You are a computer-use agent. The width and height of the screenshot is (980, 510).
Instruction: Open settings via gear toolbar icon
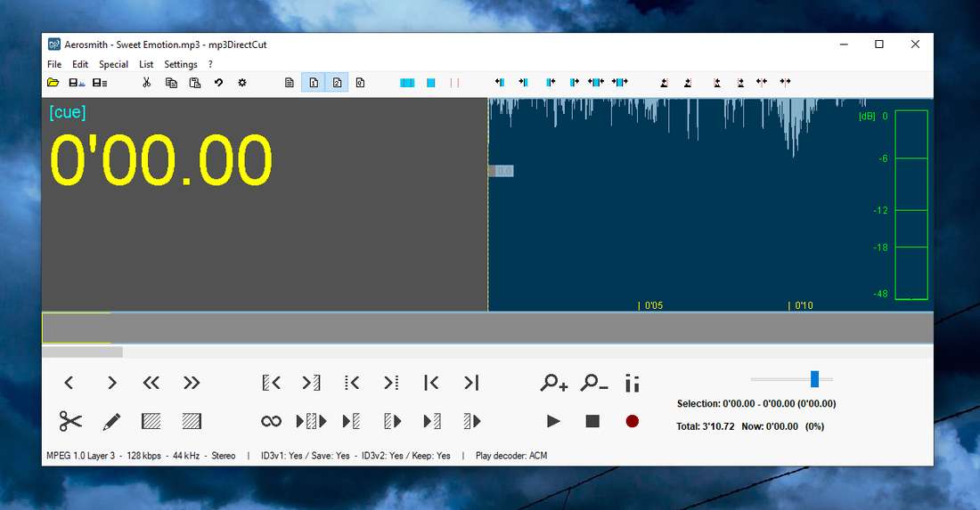click(x=242, y=83)
